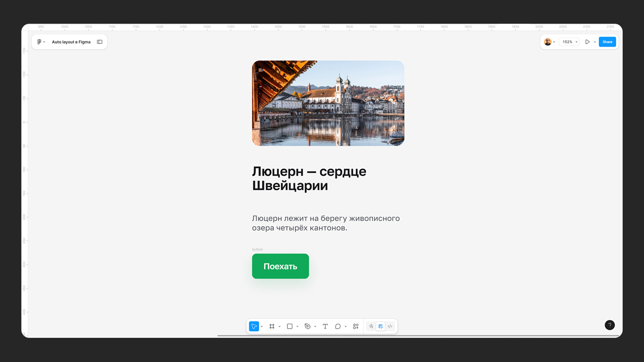Viewport: 644px width, 362px height.
Task: Open the Pen tool dropdown chevron
Action: [315, 326]
